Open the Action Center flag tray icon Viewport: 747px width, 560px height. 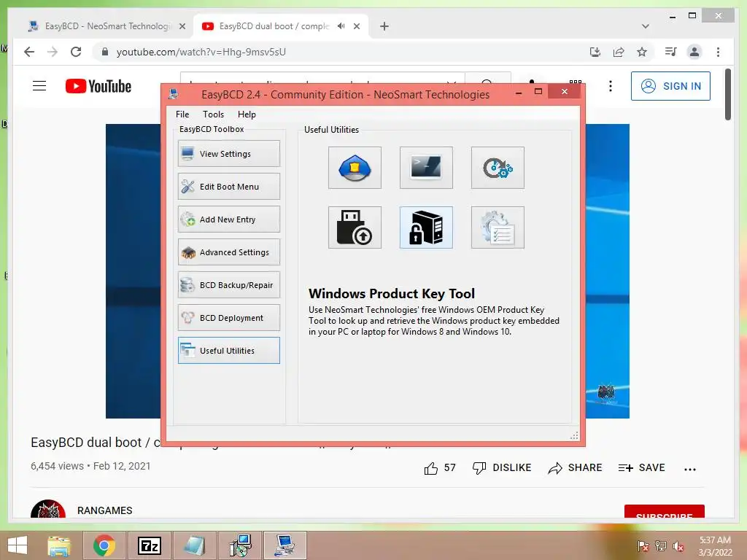(x=643, y=546)
